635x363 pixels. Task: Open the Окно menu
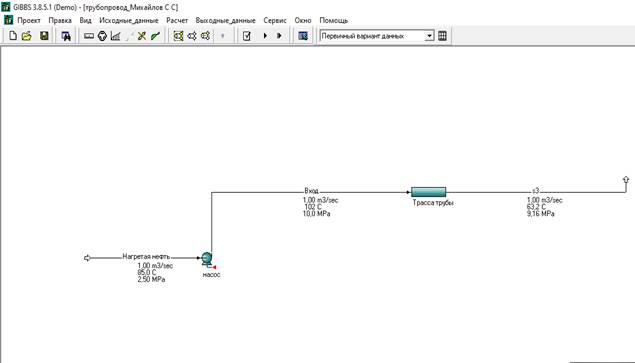(x=303, y=20)
